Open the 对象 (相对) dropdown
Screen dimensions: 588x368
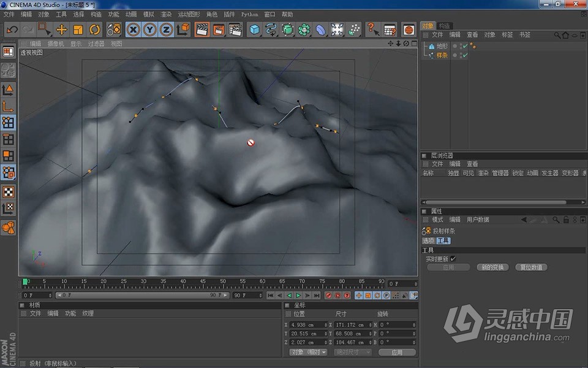coord(308,352)
